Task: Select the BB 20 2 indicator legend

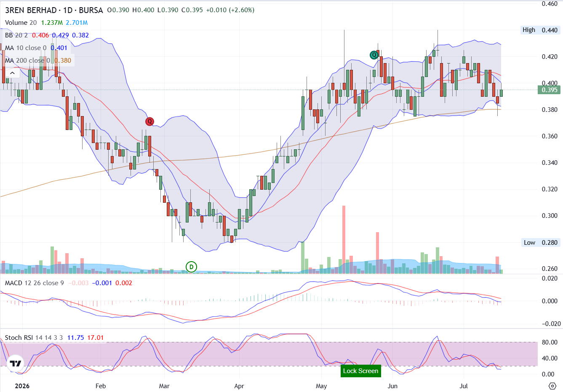Action: coord(16,35)
